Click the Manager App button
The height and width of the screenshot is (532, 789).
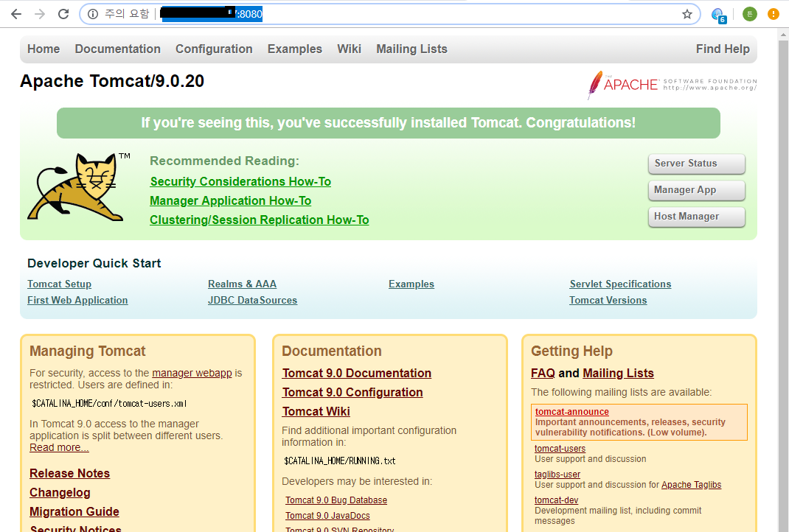pyautogui.click(x=696, y=190)
